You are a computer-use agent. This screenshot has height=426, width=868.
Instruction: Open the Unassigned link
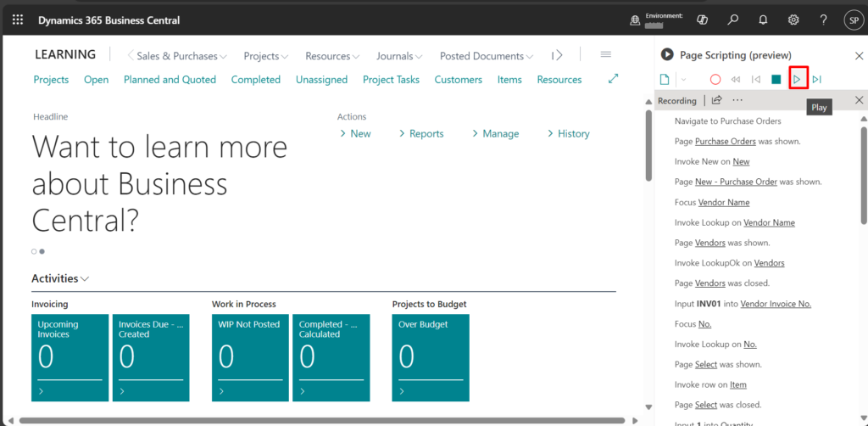pos(321,80)
